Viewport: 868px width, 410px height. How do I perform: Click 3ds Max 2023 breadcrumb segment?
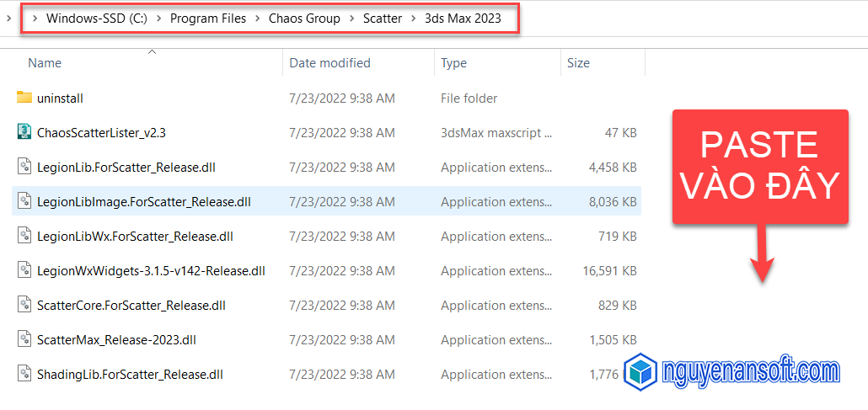click(x=463, y=19)
